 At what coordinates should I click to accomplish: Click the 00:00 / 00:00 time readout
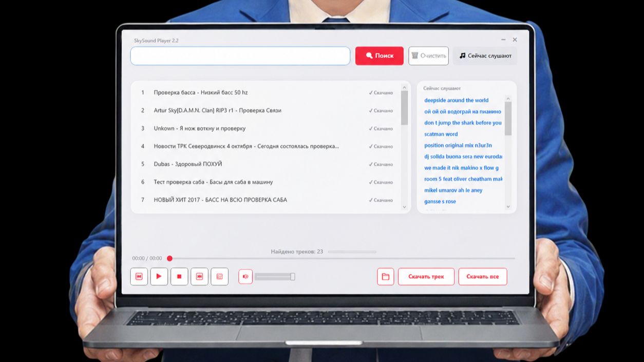[x=147, y=258]
